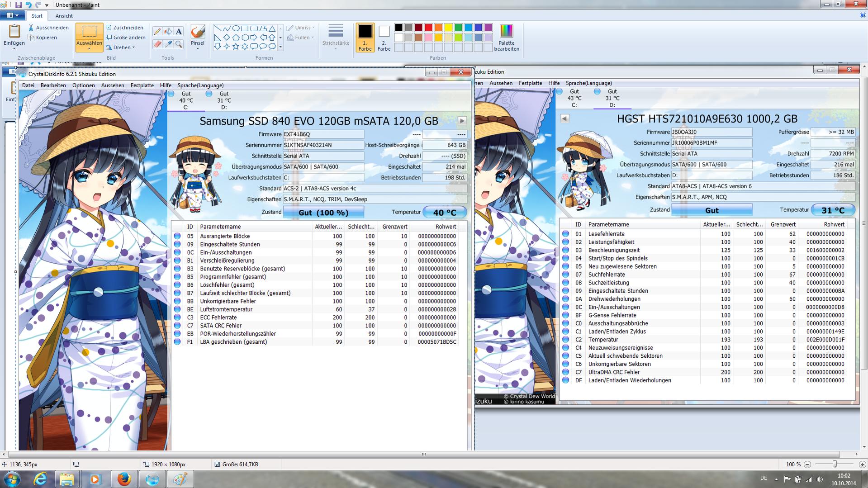Open the Auswählen dropdown arrow

click(90, 48)
